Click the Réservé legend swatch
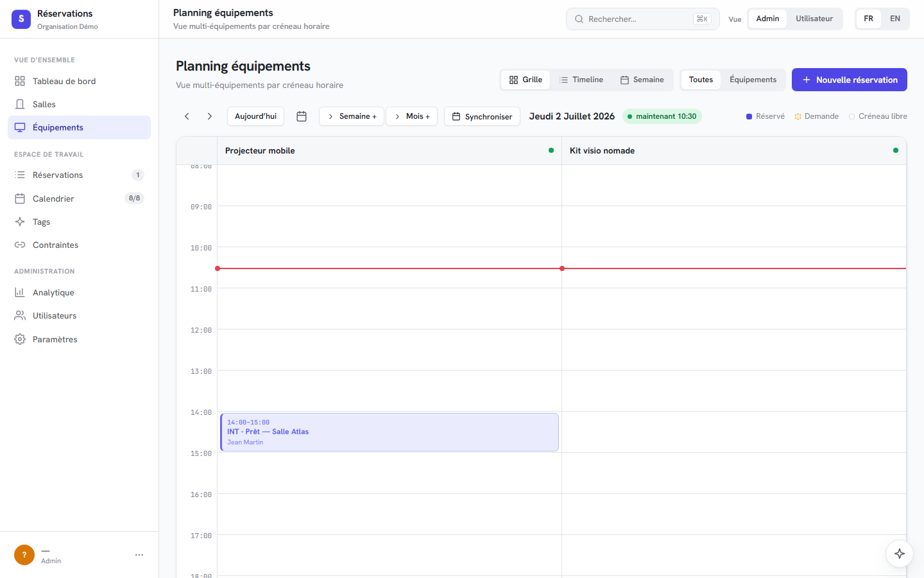 (749, 116)
